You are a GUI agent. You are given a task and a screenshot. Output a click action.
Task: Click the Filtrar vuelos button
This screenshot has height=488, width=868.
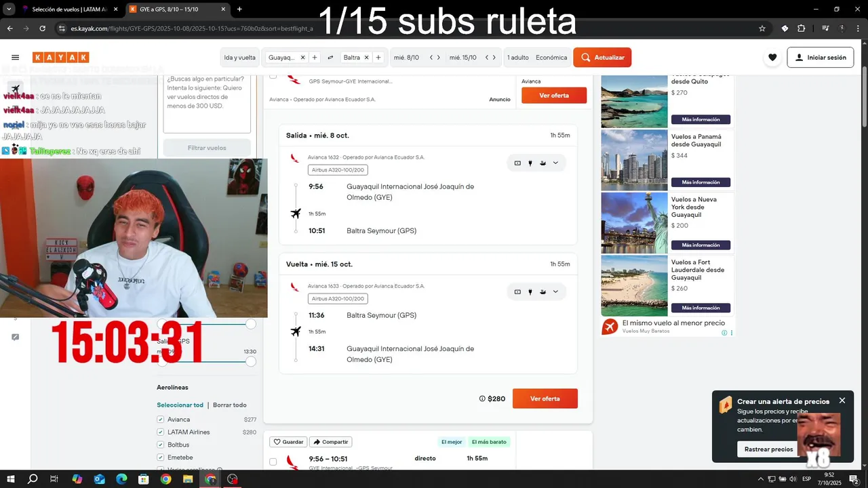coord(207,148)
